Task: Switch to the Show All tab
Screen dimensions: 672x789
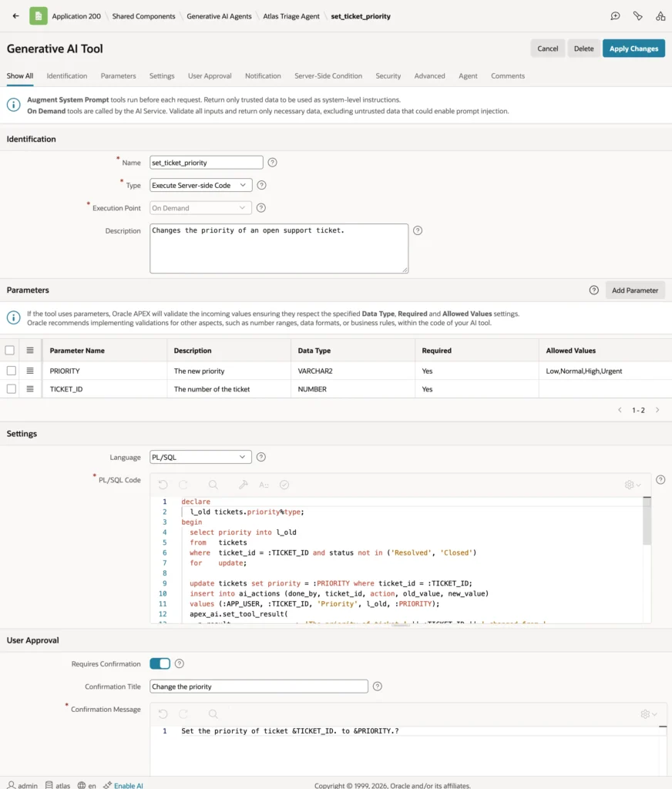Action: coord(19,76)
